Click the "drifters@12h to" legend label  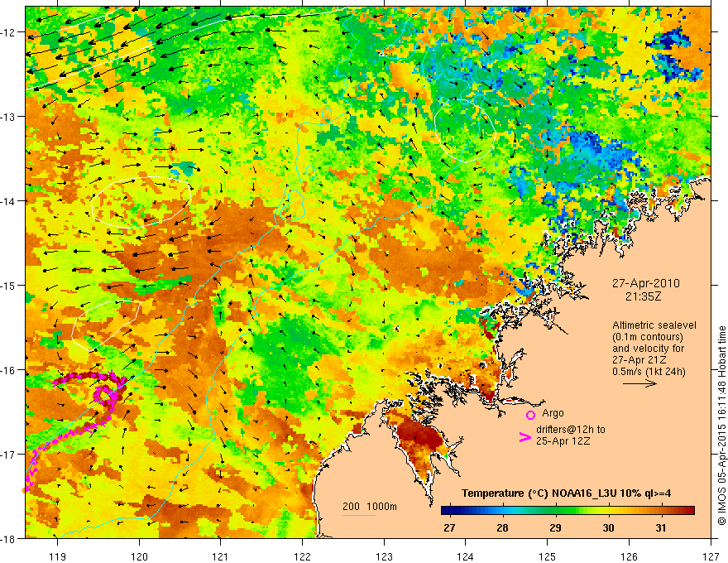tap(571, 430)
